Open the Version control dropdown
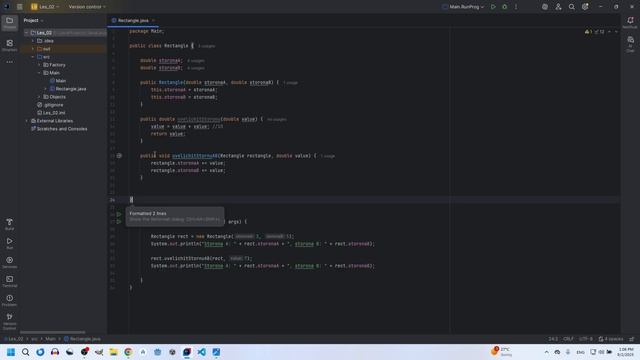 tap(87, 7)
